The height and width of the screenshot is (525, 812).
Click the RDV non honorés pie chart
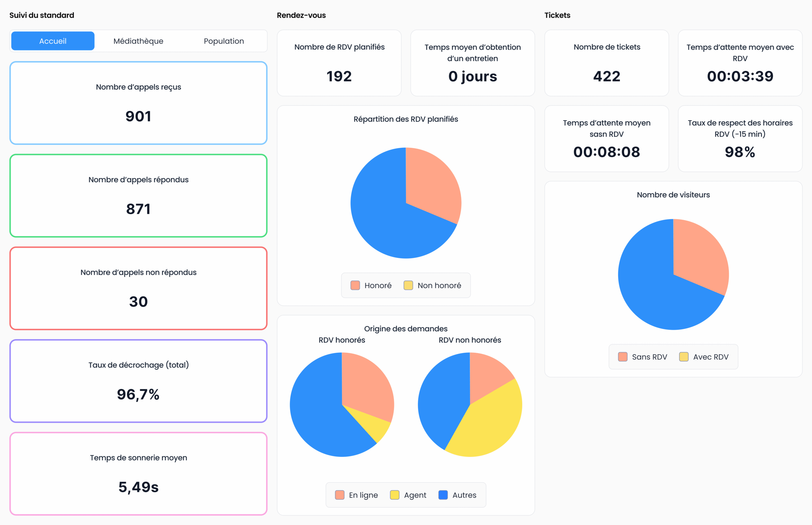coord(470,405)
